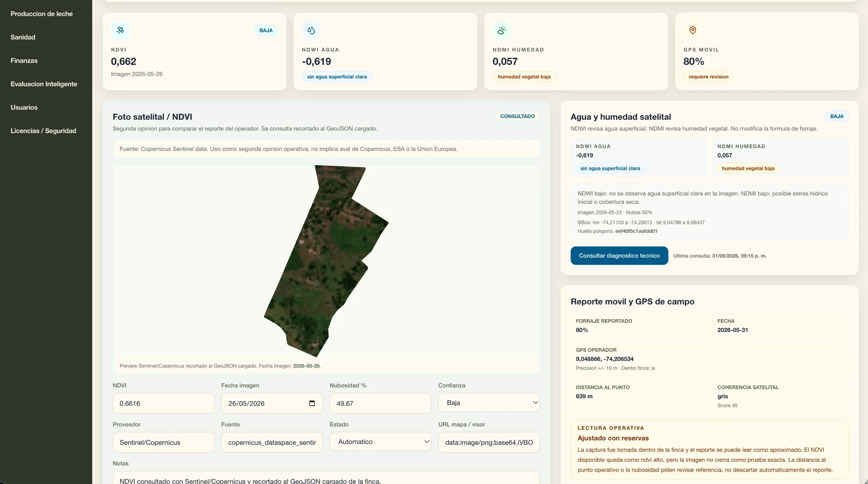Viewport: 868px width, 484px height.
Task: Go to Sanidad section
Action: (x=23, y=37)
